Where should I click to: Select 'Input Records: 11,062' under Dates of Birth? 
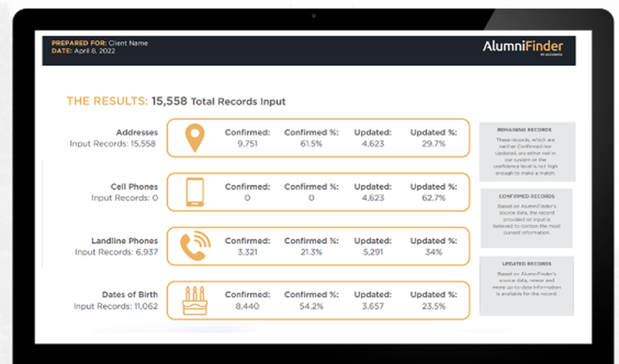click(116, 306)
